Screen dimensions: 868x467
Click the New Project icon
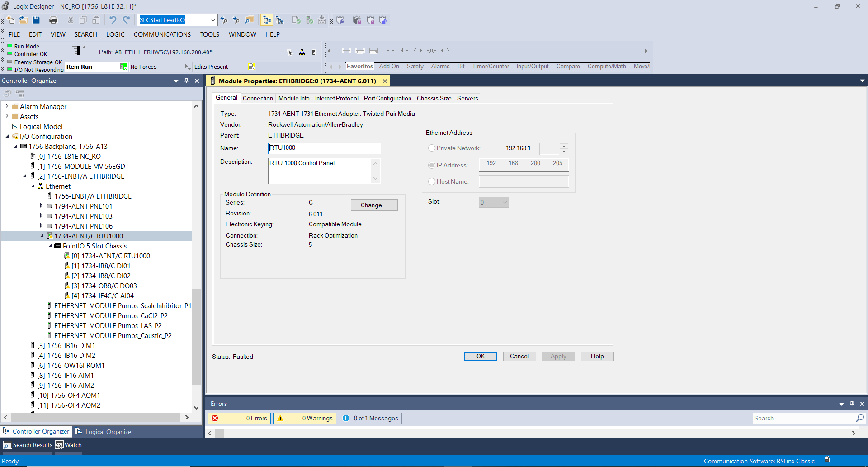(x=11, y=20)
